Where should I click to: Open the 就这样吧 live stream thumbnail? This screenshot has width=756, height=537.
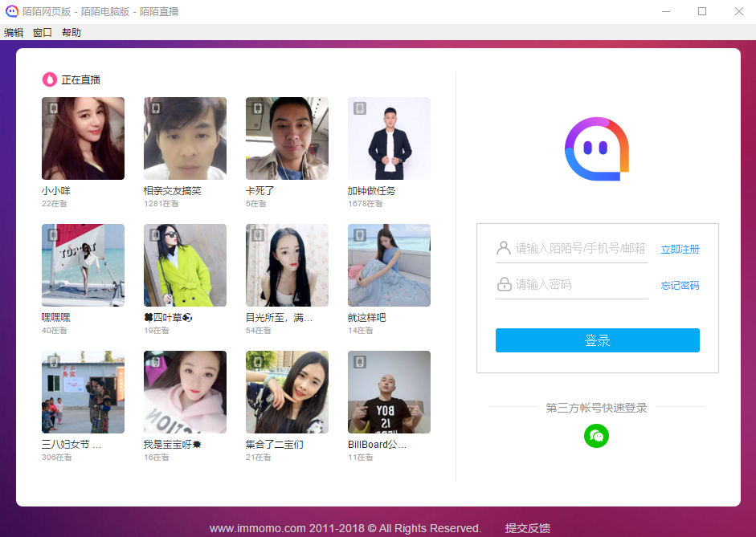point(389,265)
